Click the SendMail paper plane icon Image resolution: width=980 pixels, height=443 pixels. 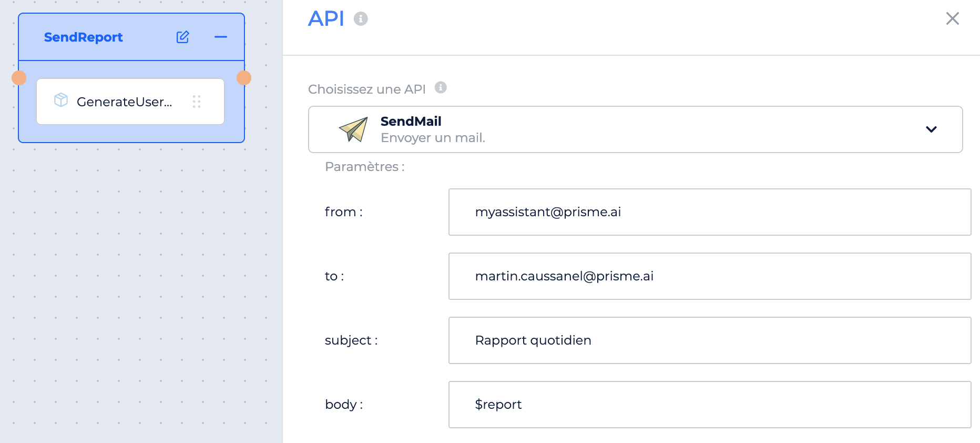pyautogui.click(x=353, y=129)
